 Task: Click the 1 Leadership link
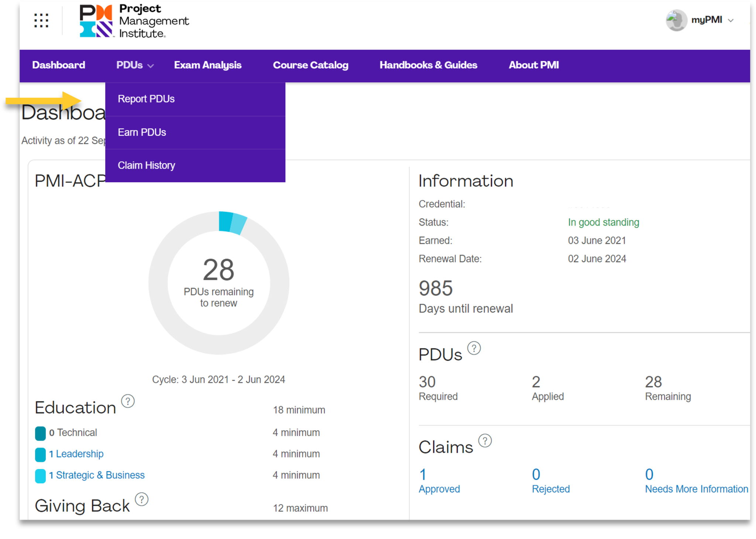(x=76, y=454)
